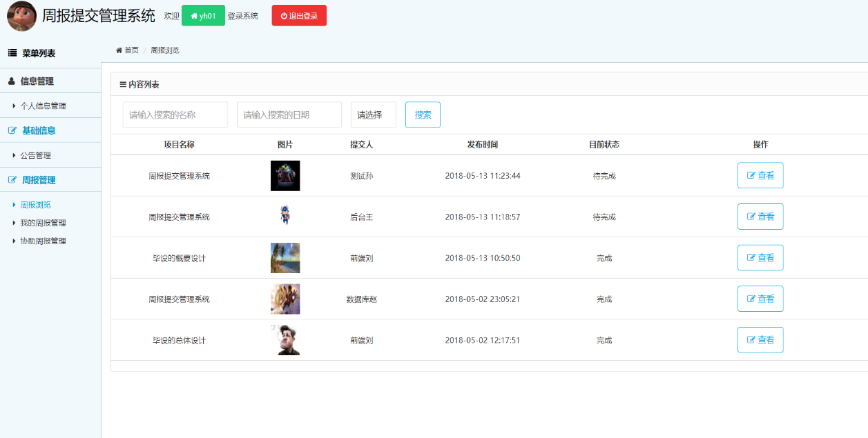
Task: Click the thumbnail in 测试孙's row
Action: coord(285,175)
